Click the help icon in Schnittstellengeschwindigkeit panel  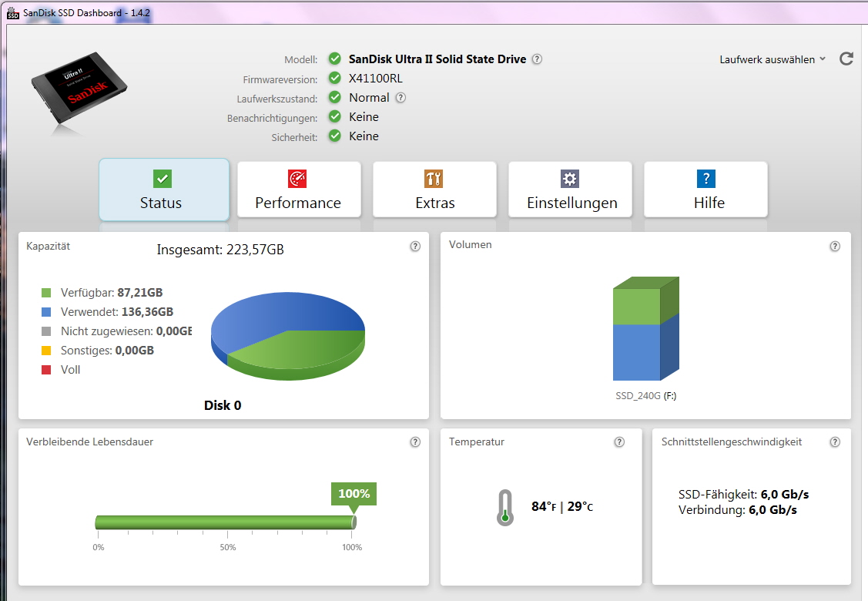tap(835, 442)
